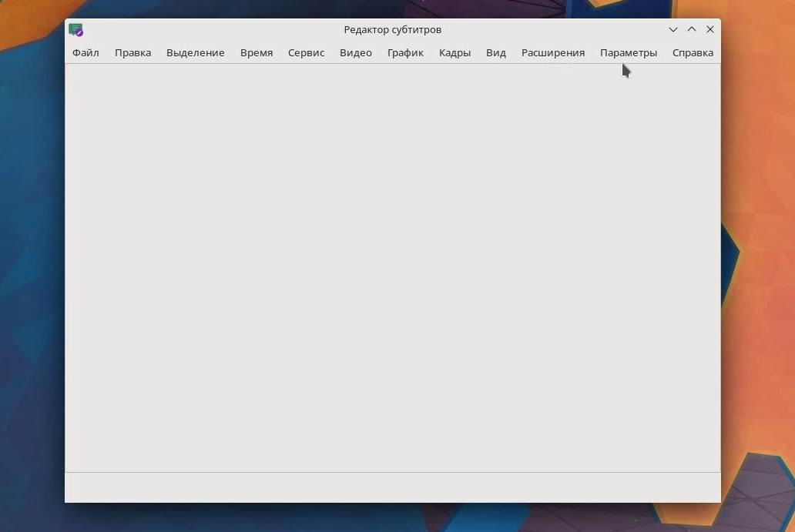Image resolution: width=795 pixels, height=532 pixels.
Task: Close the Редактор субтитров window
Action: [x=710, y=29]
